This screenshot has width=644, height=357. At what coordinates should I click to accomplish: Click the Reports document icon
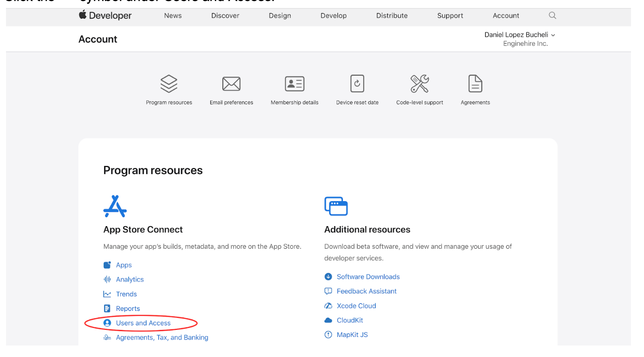point(107,309)
